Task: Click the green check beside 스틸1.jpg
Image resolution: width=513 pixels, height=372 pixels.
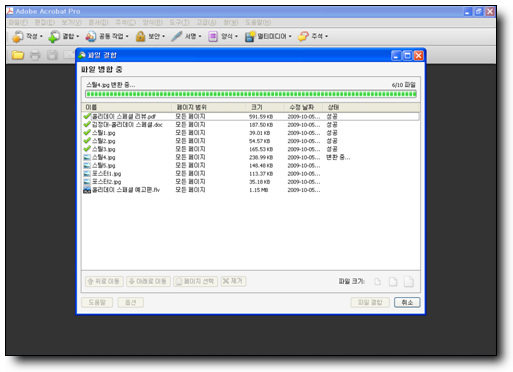Action: [x=87, y=132]
